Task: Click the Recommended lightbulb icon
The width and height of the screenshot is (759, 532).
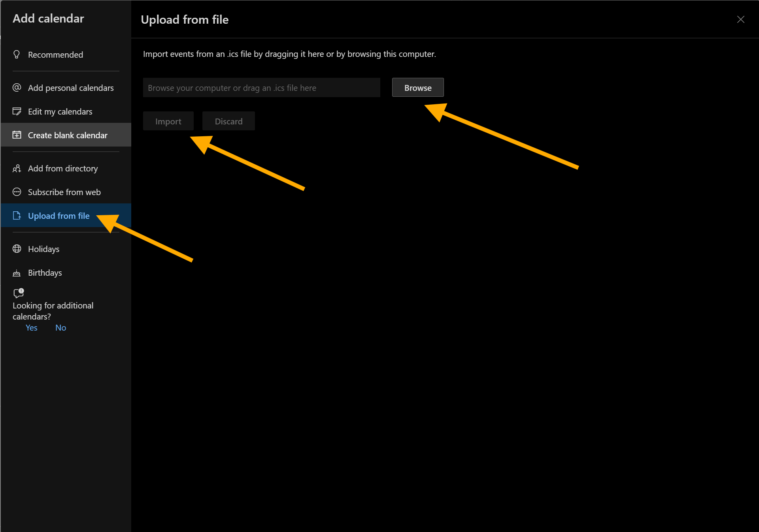Action: [17, 54]
